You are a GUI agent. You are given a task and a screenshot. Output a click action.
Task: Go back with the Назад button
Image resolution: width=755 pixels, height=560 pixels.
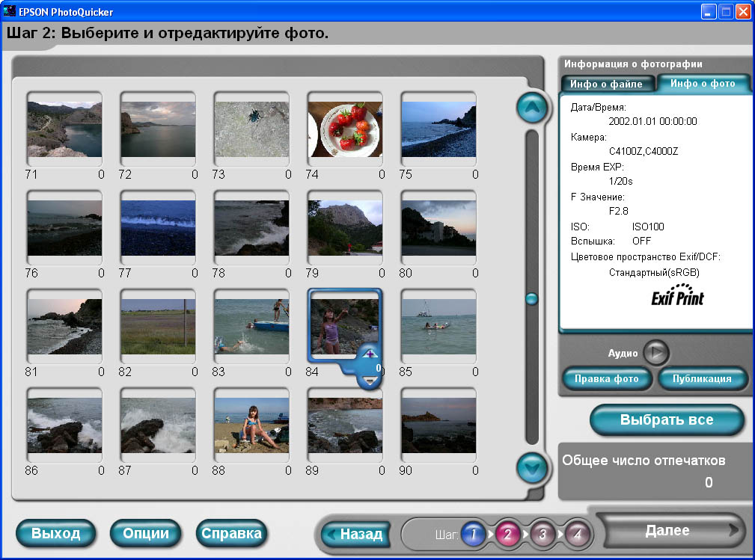pyautogui.click(x=354, y=534)
